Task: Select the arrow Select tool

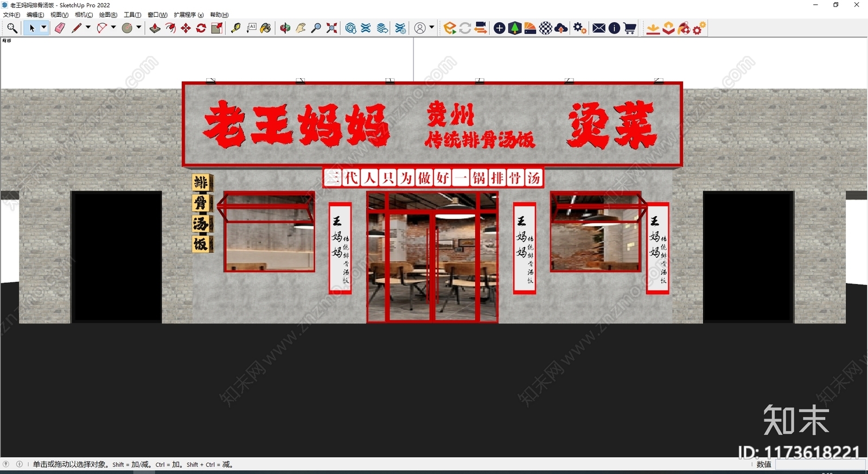Action: [31, 28]
